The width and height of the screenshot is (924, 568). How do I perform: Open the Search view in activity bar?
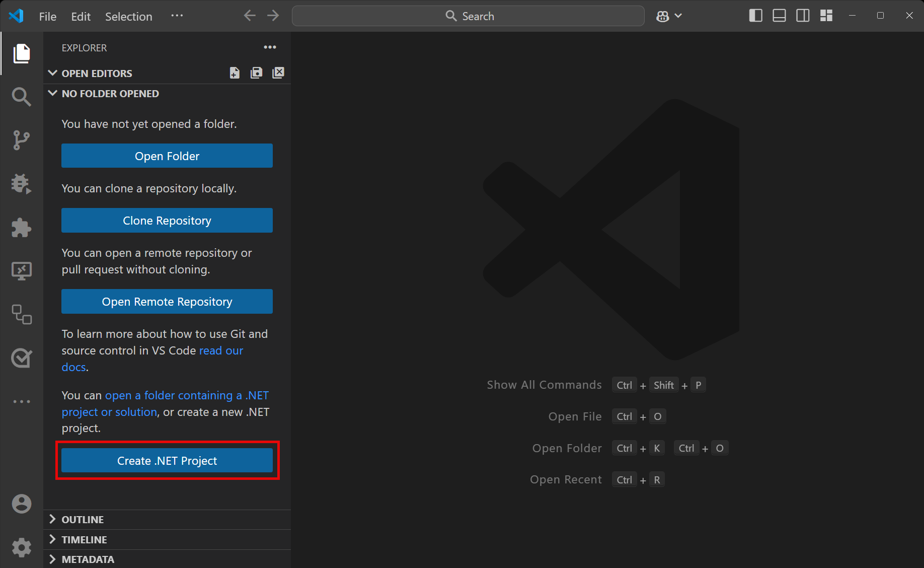21,96
